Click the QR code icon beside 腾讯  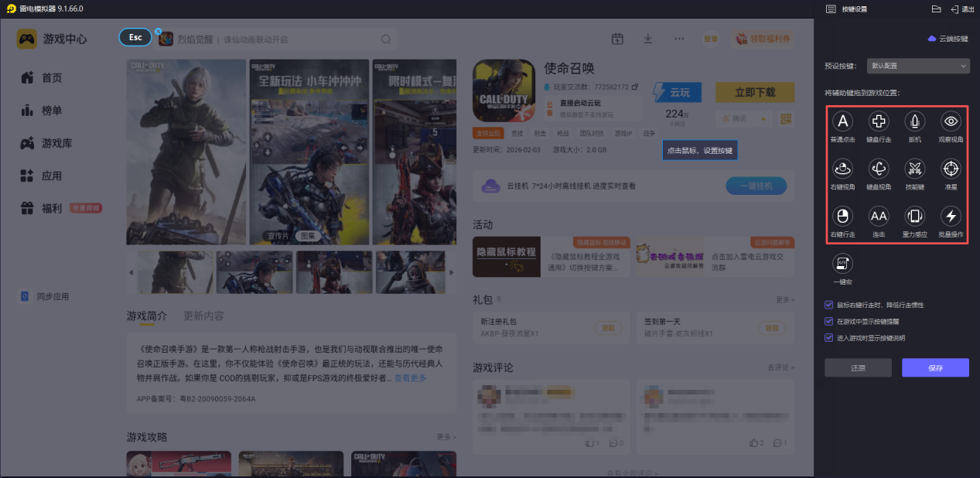tap(787, 118)
